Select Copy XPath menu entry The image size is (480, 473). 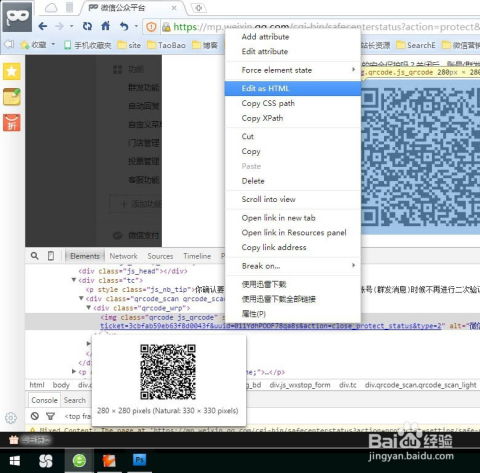point(293,118)
